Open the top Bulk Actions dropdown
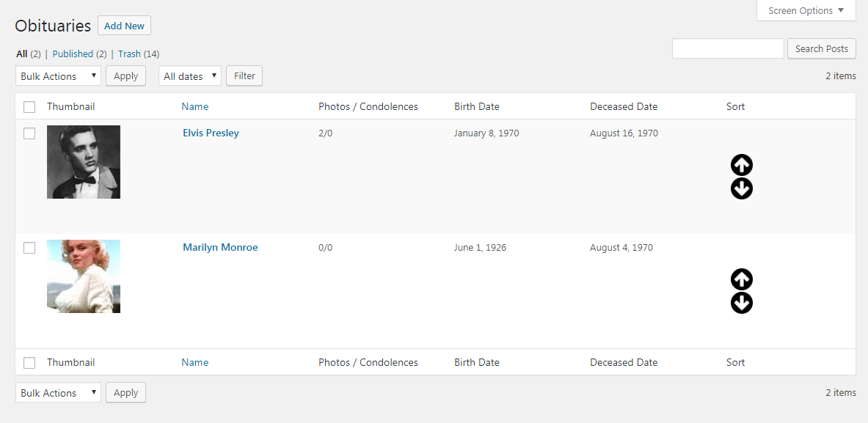This screenshot has height=423, width=868. 58,76
